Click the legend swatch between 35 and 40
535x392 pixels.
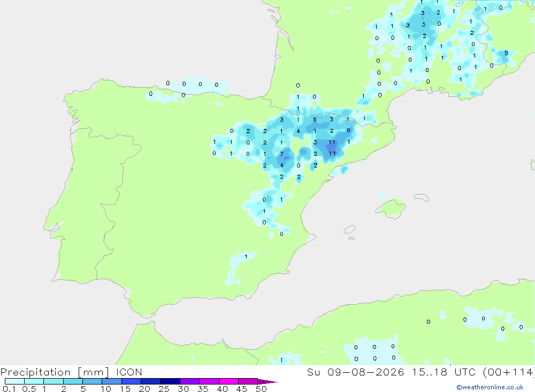pos(209,381)
